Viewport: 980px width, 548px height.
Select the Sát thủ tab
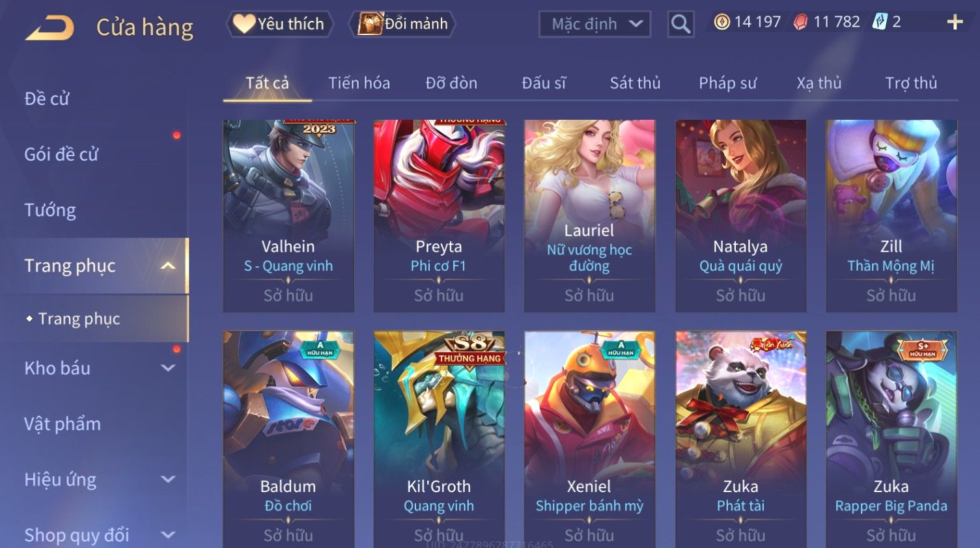pyautogui.click(x=635, y=83)
